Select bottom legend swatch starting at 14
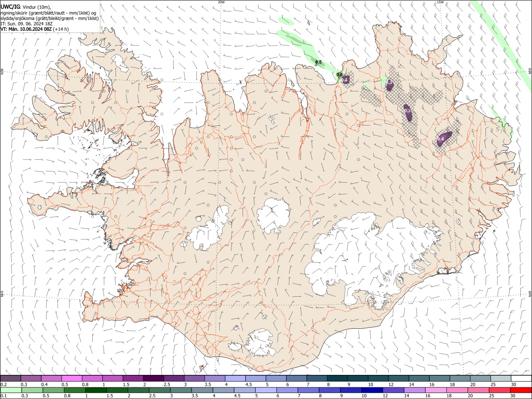 tap(414, 390)
